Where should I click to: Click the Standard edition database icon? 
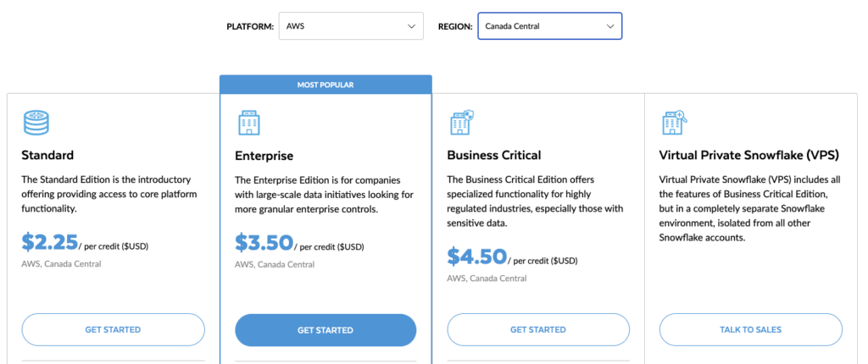point(36,123)
